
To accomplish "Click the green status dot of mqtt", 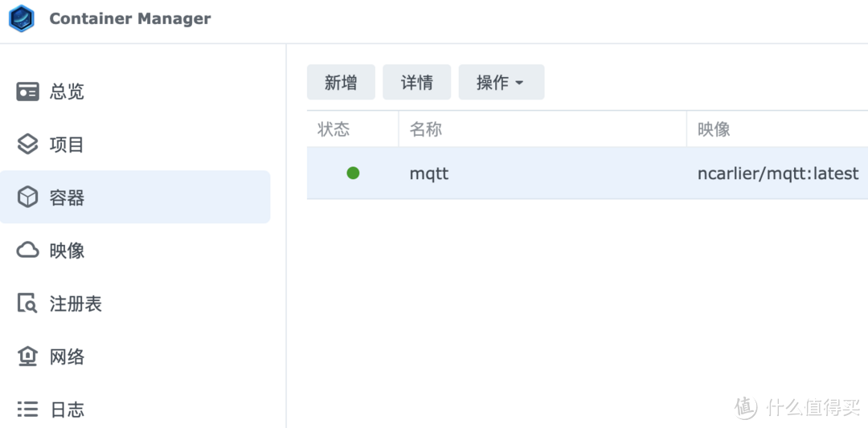I will point(353,173).
